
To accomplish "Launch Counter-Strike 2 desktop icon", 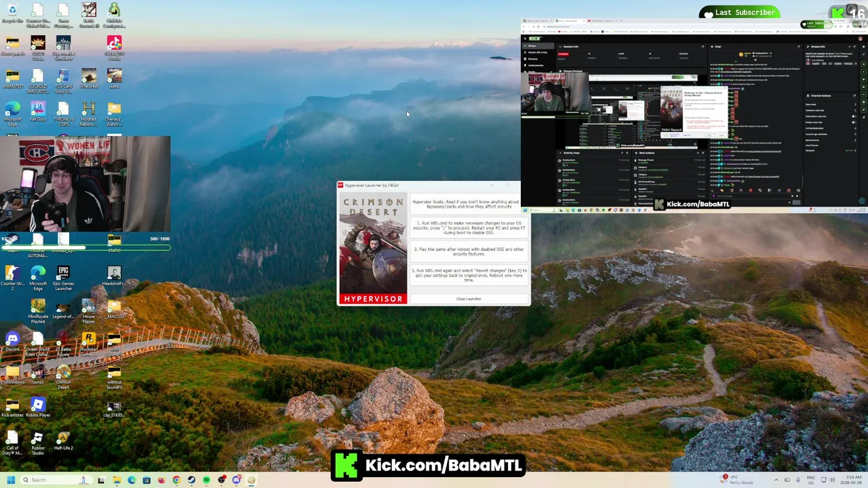I will tap(12, 277).
